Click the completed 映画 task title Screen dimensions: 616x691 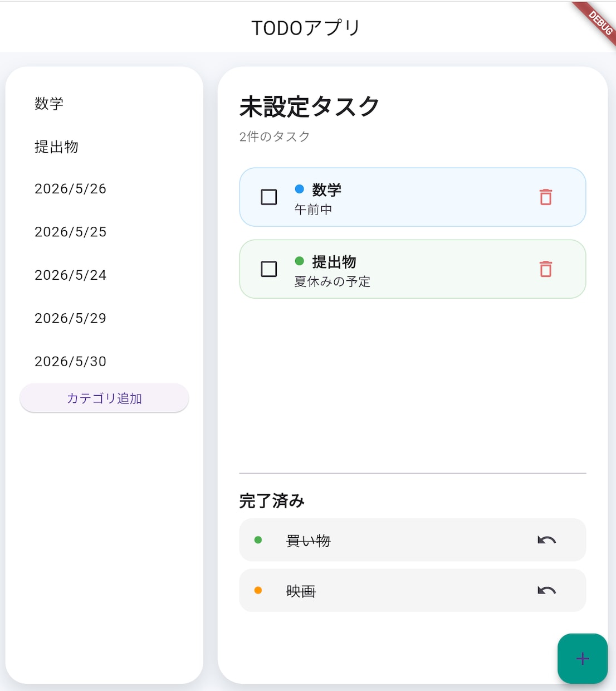(x=301, y=591)
